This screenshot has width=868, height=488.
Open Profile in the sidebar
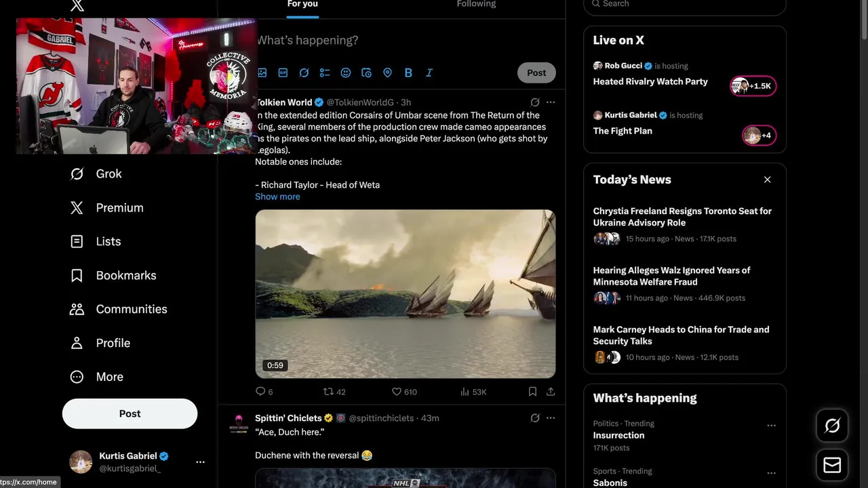(x=100, y=343)
